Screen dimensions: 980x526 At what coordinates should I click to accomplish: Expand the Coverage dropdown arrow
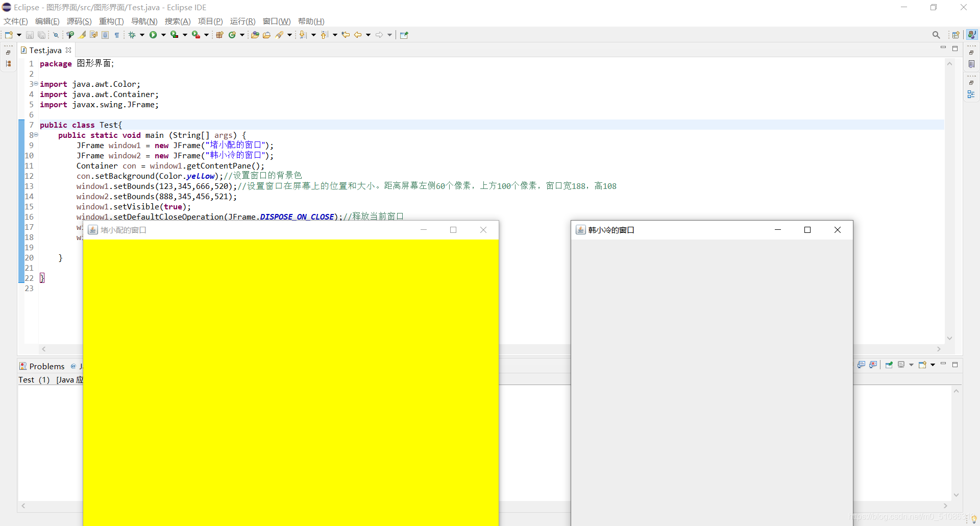coord(185,35)
